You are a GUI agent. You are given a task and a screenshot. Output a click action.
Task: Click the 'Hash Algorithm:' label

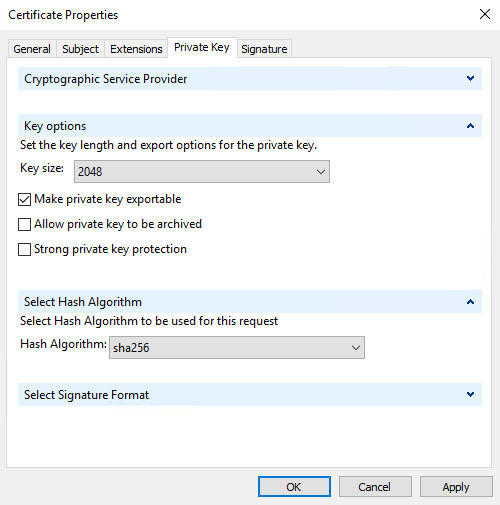click(63, 344)
